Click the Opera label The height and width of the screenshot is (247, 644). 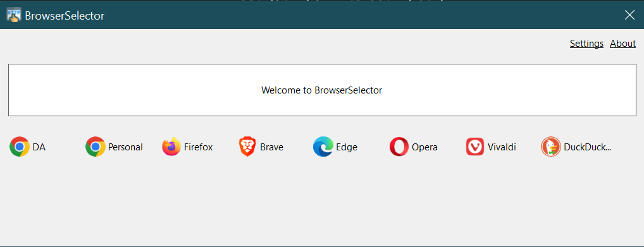click(x=424, y=147)
